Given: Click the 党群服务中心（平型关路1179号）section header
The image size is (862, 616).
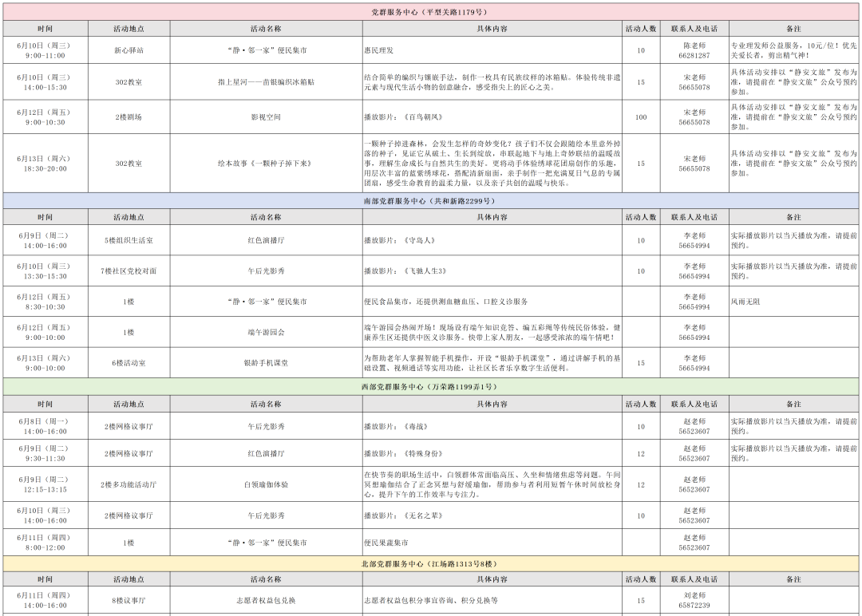Looking at the screenshot, I should tap(430, 12).
